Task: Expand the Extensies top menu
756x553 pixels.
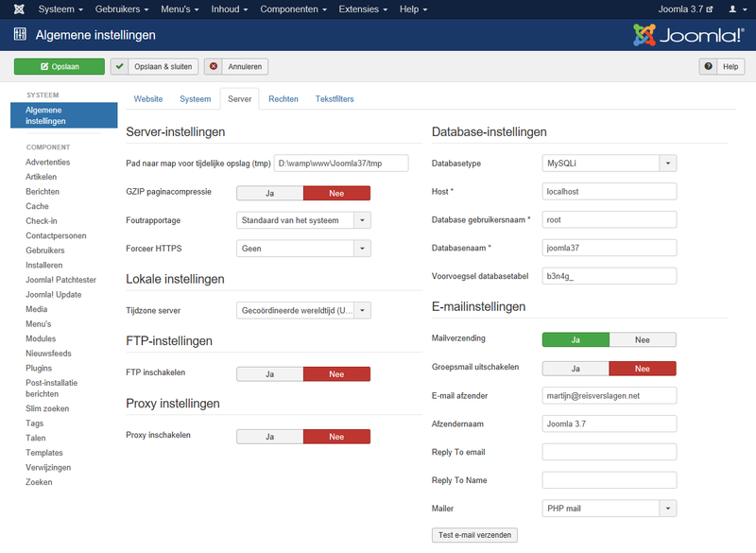Action: point(363,9)
